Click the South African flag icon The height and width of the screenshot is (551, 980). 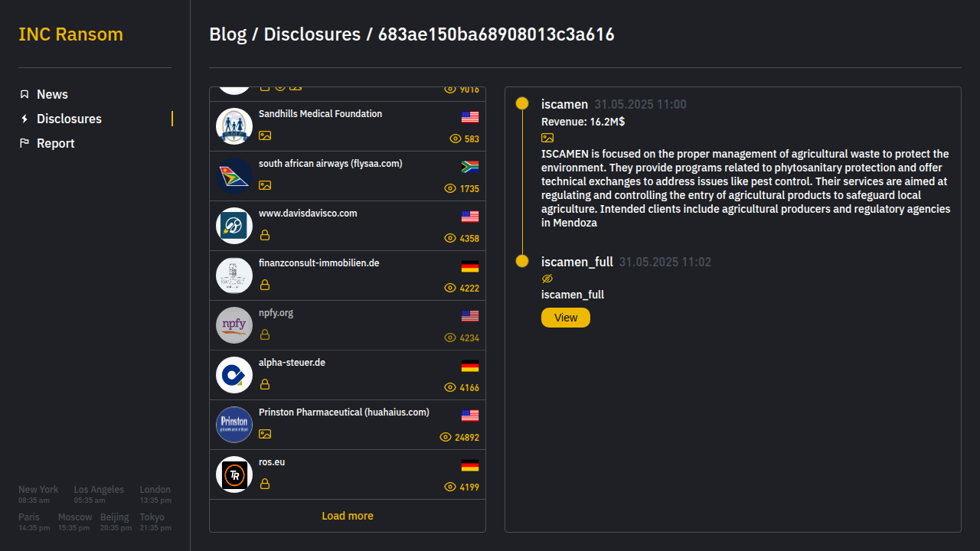470,167
